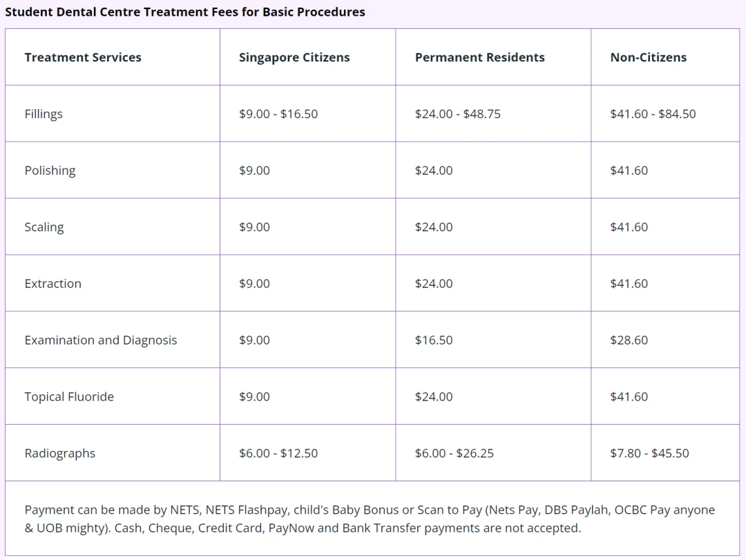Select the Singapore Citizens column header
The width and height of the screenshot is (746, 560).
(294, 57)
